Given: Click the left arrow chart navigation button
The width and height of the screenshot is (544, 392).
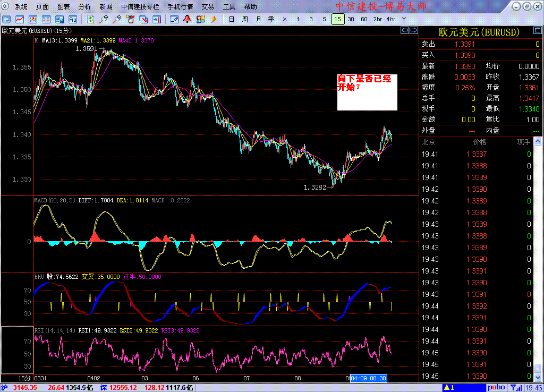Looking at the screenshot, I should tap(404, 30).
